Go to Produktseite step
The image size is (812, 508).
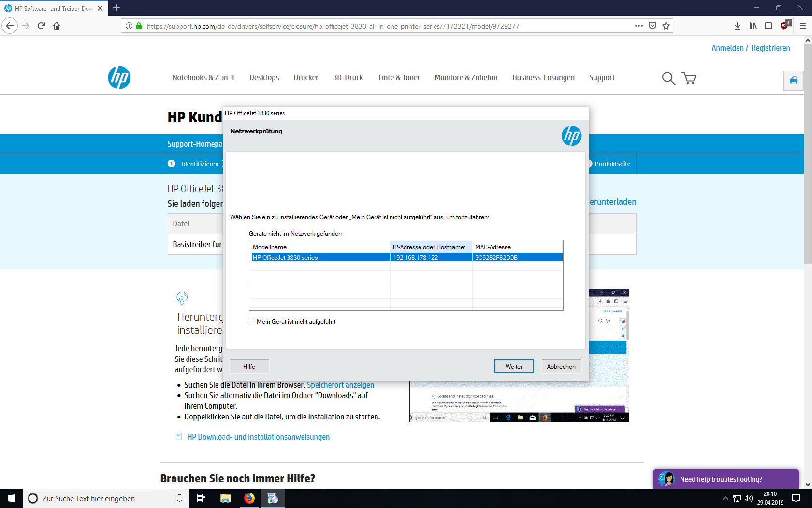point(612,164)
